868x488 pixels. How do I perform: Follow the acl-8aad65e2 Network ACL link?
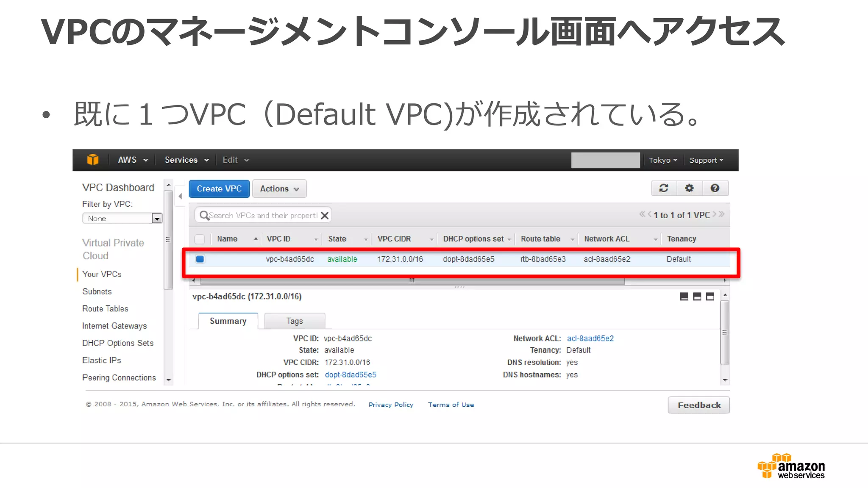click(590, 338)
